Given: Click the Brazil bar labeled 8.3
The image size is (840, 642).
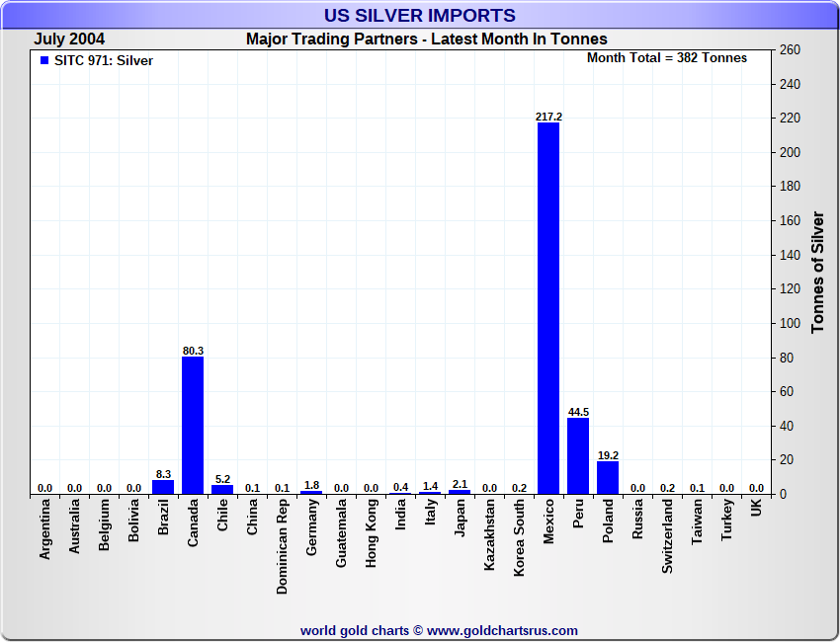Looking at the screenshot, I should [x=163, y=487].
